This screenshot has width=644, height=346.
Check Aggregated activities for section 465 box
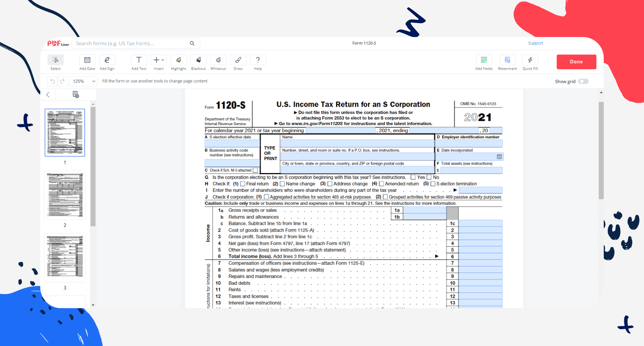[266, 197]
